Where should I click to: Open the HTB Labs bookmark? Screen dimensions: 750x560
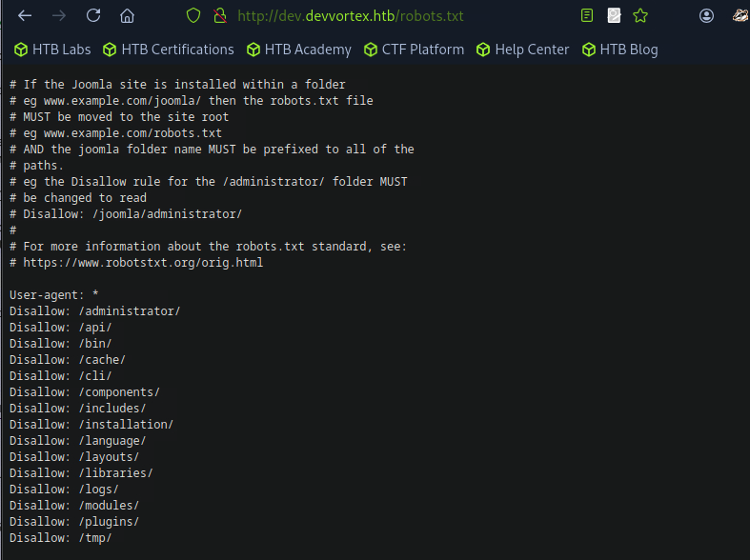click(54, 50)
